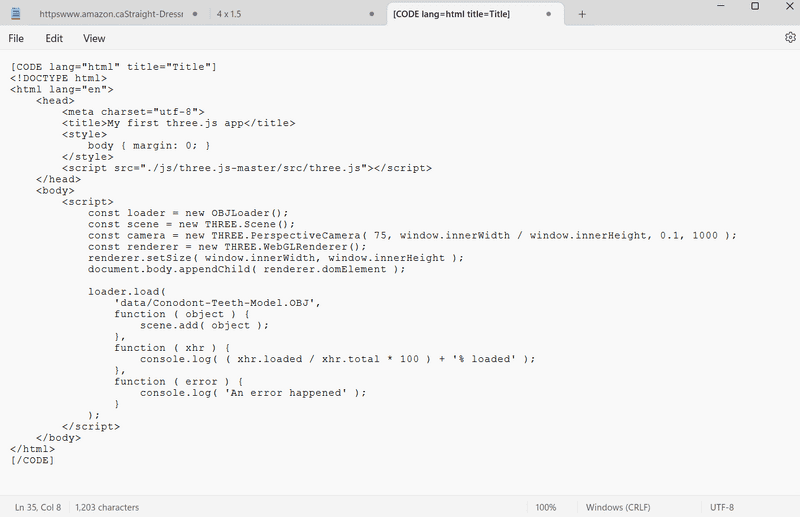
Task: Click the UTF-8 encoding indicator
Action: pos(721,507)
